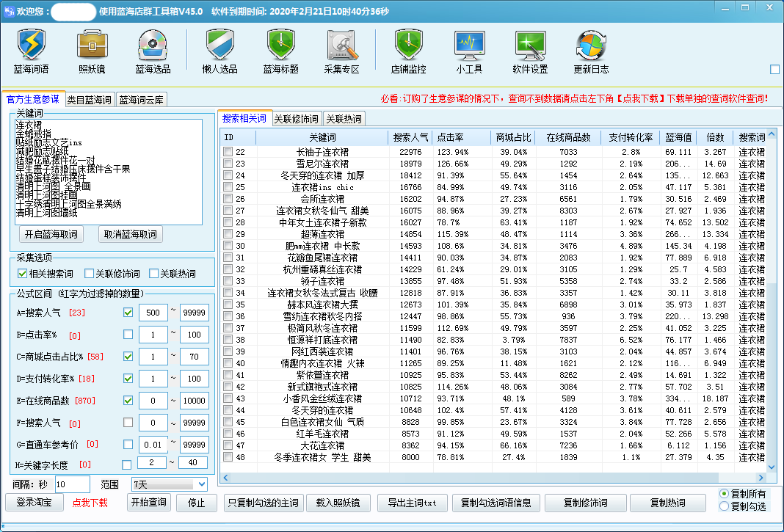Toggle the B=点击率% filter checkbox

(x=128, y=335)
